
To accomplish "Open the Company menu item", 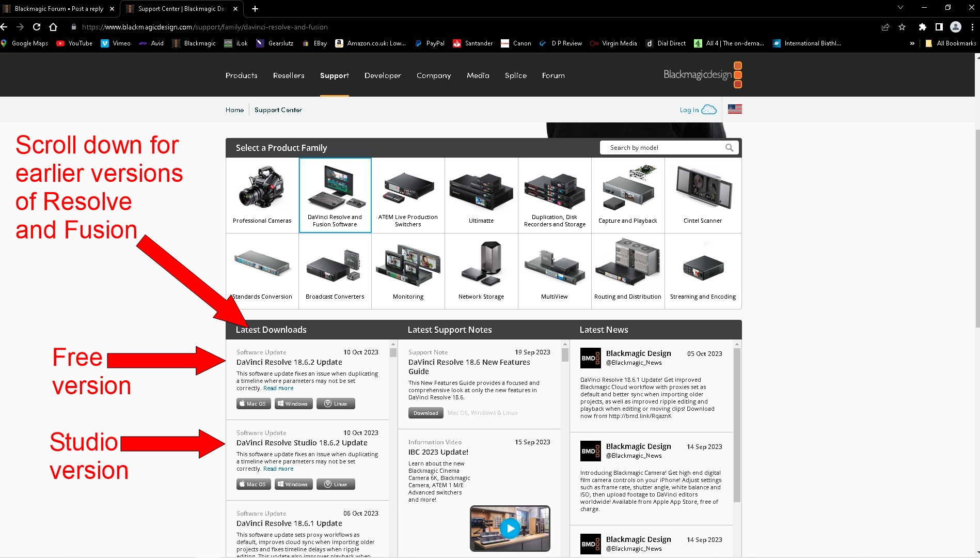I will 434,75.
